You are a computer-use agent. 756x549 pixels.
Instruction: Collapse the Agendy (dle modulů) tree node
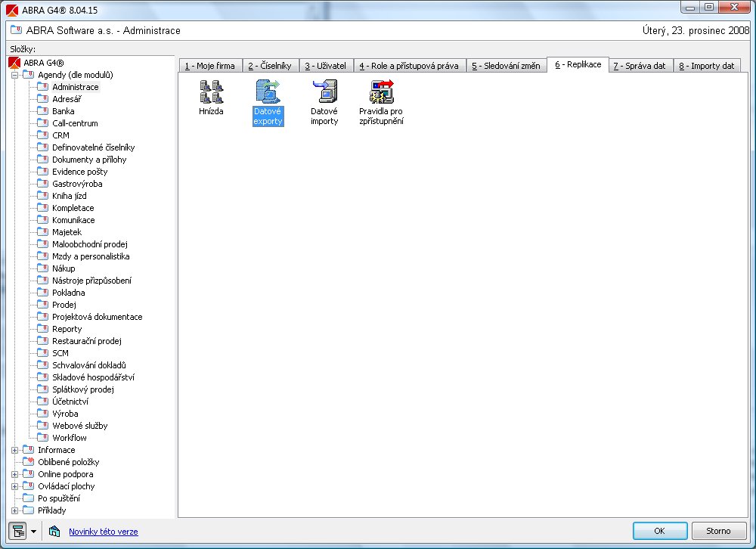pyautogui.click(x=14, y=76)
